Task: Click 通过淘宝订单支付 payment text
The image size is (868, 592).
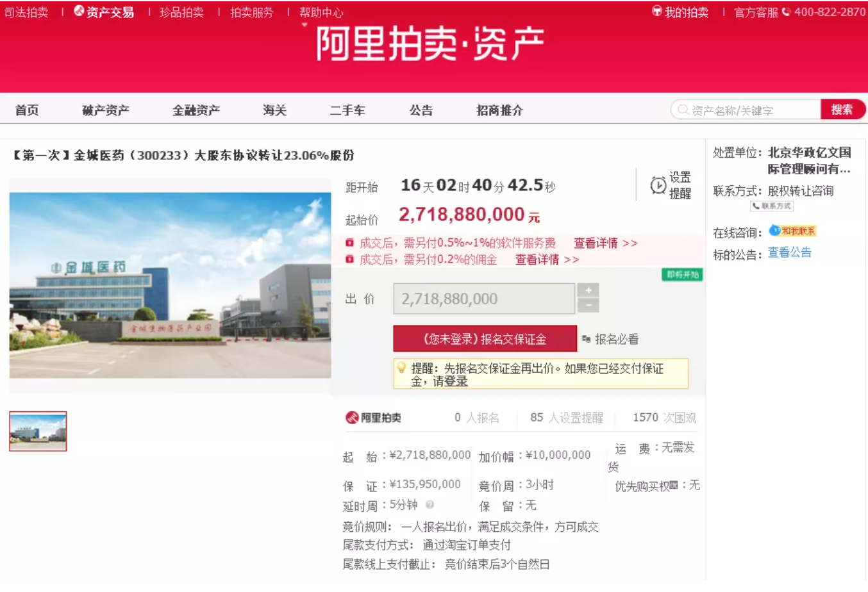Action: click(467, 545)
